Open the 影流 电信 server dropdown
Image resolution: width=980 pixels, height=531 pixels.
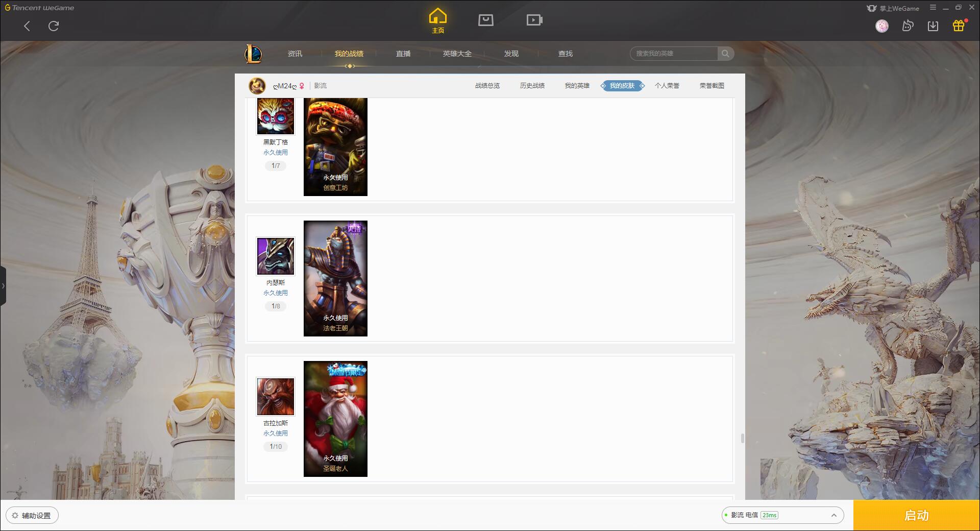[x=782, y=515]
